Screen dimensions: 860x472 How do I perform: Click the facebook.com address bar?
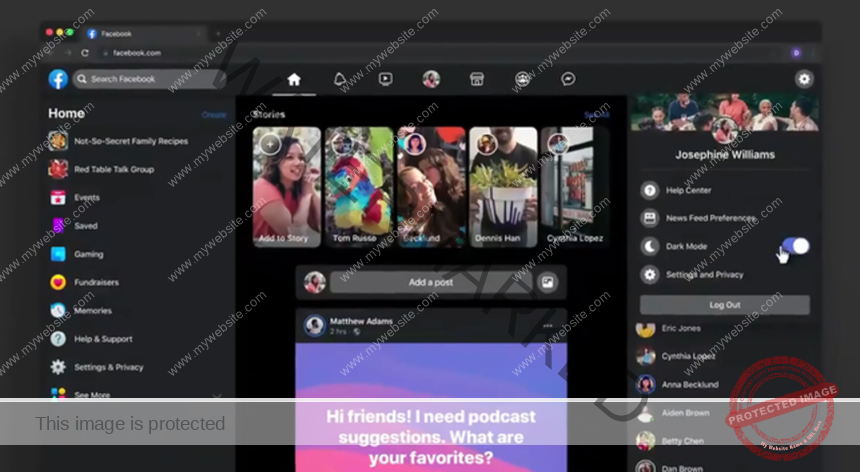tap(433, 53)
